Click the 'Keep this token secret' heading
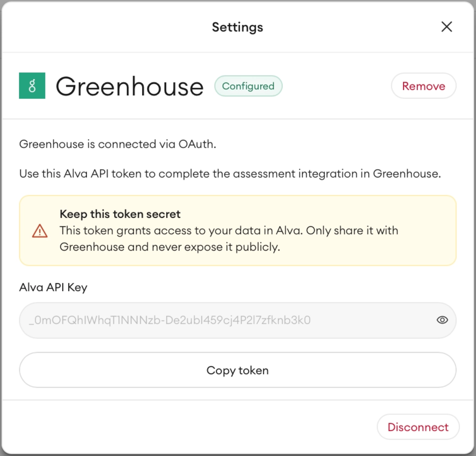This screenshot has width=476, height=456. tap(120, 214)
